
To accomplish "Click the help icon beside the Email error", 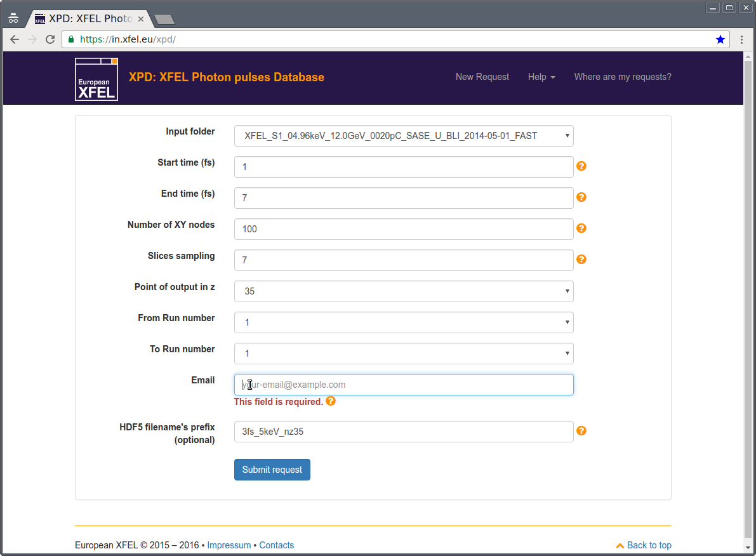I will coord(331,401).
